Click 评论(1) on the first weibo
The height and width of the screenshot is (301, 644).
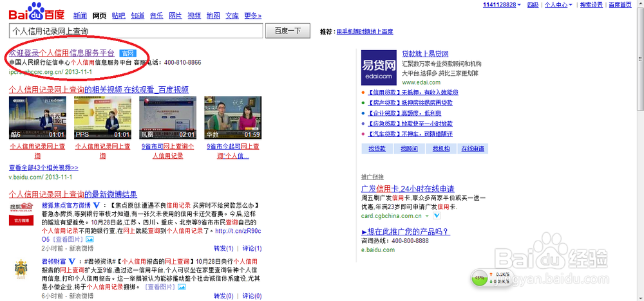(252, 248)
